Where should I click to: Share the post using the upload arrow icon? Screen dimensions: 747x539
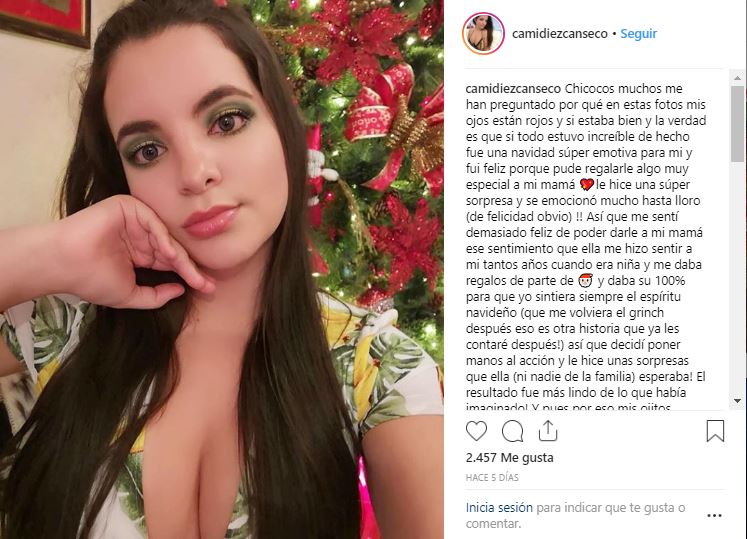548,431
